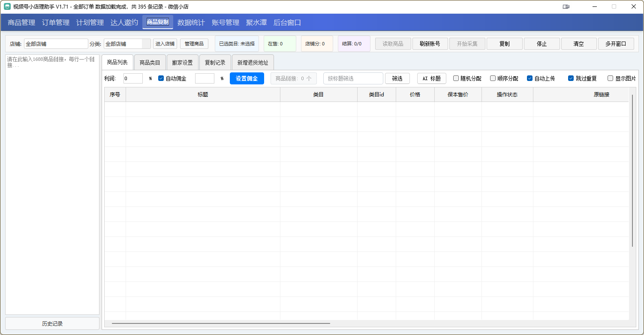Click the 利润 percentage input
Screen dimensions: 644x335
click(x=133, y=78)
